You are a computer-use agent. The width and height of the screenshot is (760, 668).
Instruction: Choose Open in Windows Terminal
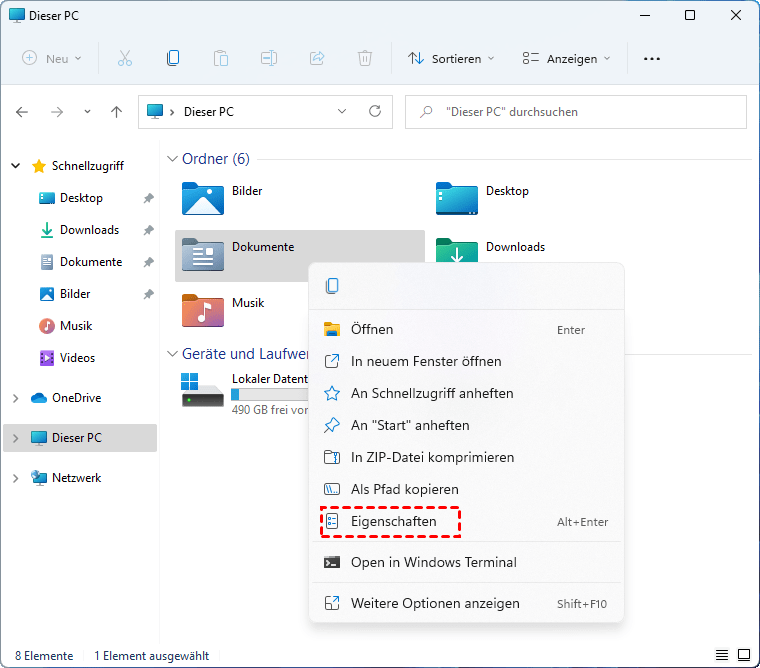pos(466,562)
